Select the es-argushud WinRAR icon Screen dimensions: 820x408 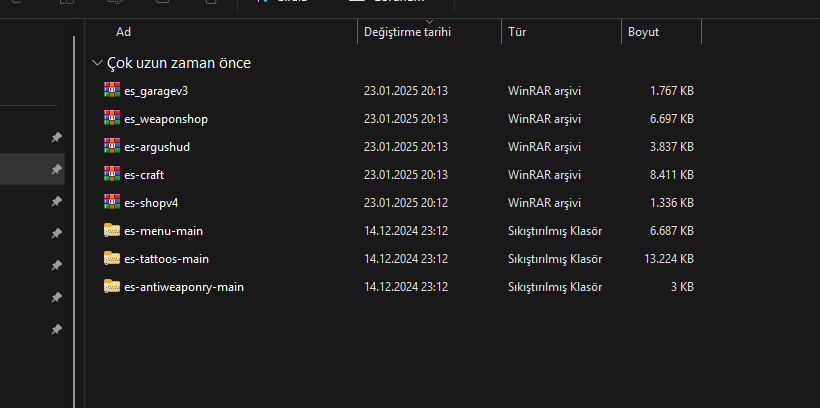point(112,146)
